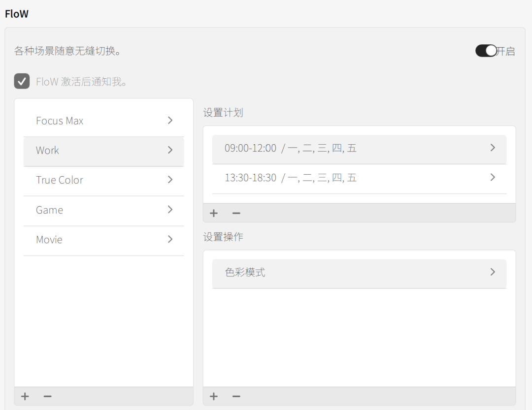Expand the True Color chevron arrow
The height and width of the screenshot is (410, 532).
(x=170, y=180)
